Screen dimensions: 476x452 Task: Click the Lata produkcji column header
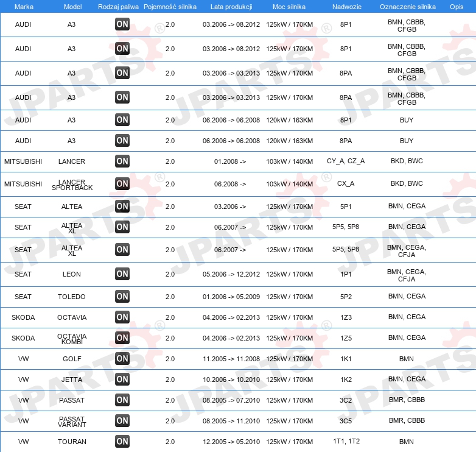click(231, 7)
